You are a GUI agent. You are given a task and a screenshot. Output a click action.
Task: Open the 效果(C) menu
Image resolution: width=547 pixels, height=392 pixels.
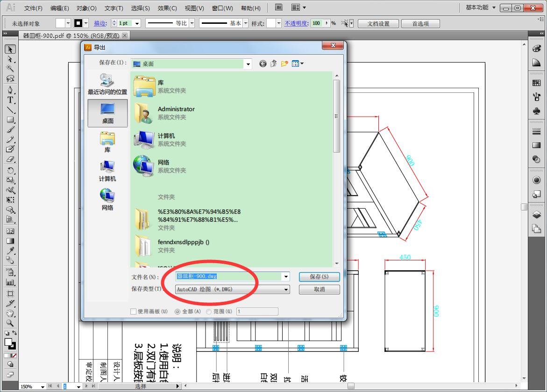click(x=167, y=8)
